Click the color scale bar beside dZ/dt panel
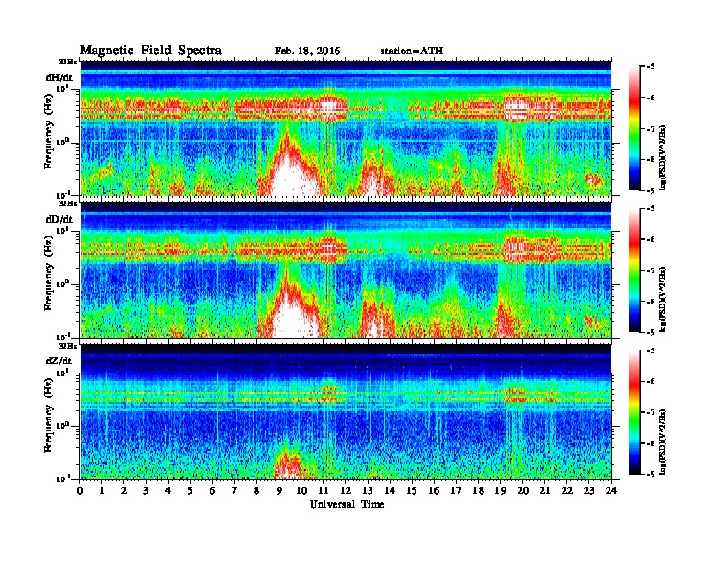The width and height of the screenshot is (728, 563). tap(634, 412)
